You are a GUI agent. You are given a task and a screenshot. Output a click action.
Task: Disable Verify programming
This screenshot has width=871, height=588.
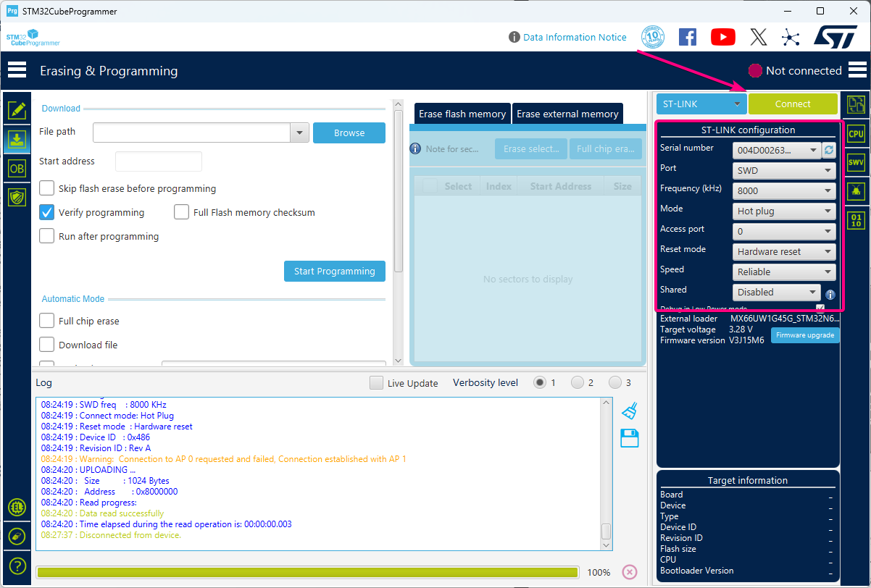[x=46, y=212]
